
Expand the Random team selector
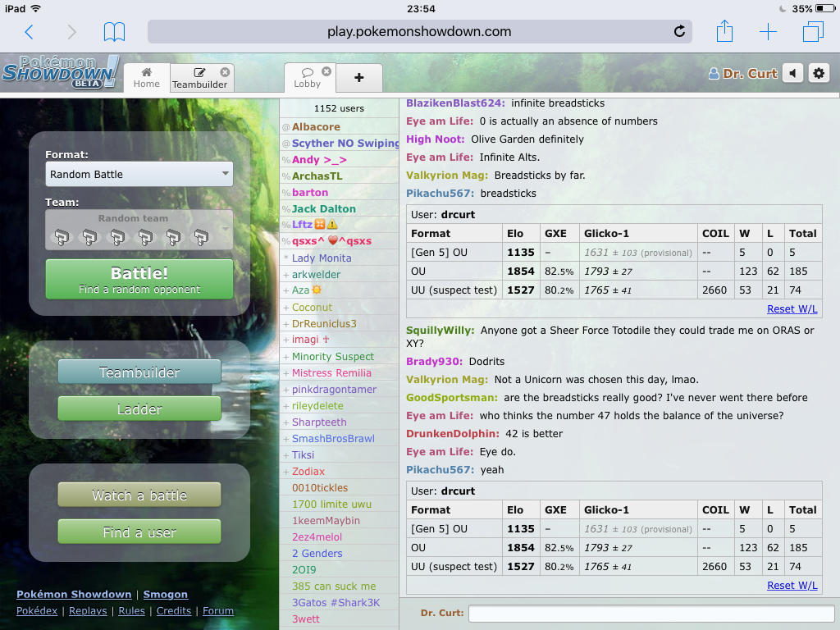(x=139, y=230)
